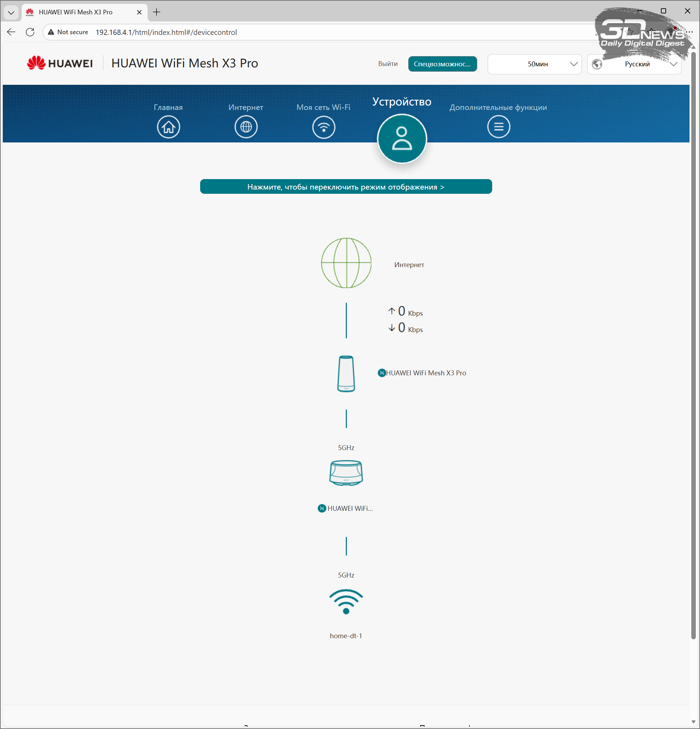Screen dimensions: 700x729
Task: Select the main Mesh X3 Pro router icon
Action: tap(346, 374)
